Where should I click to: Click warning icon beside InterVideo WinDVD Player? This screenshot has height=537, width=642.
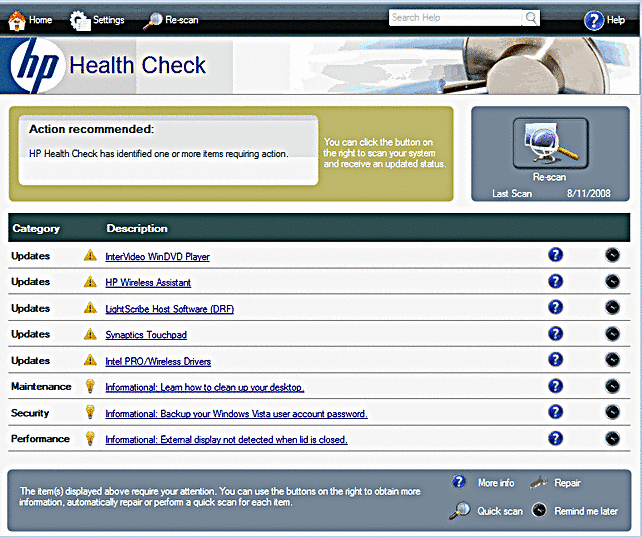[x=90, y=256]
